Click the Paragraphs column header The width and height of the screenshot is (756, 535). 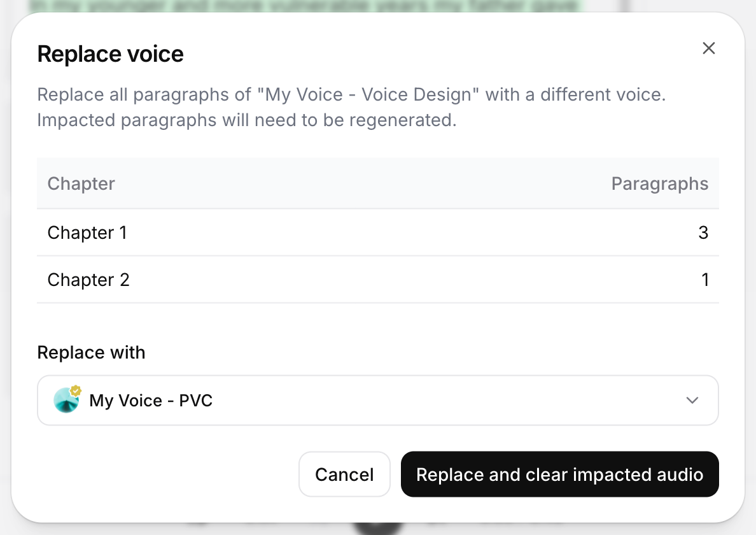click(x=659, y=184)
